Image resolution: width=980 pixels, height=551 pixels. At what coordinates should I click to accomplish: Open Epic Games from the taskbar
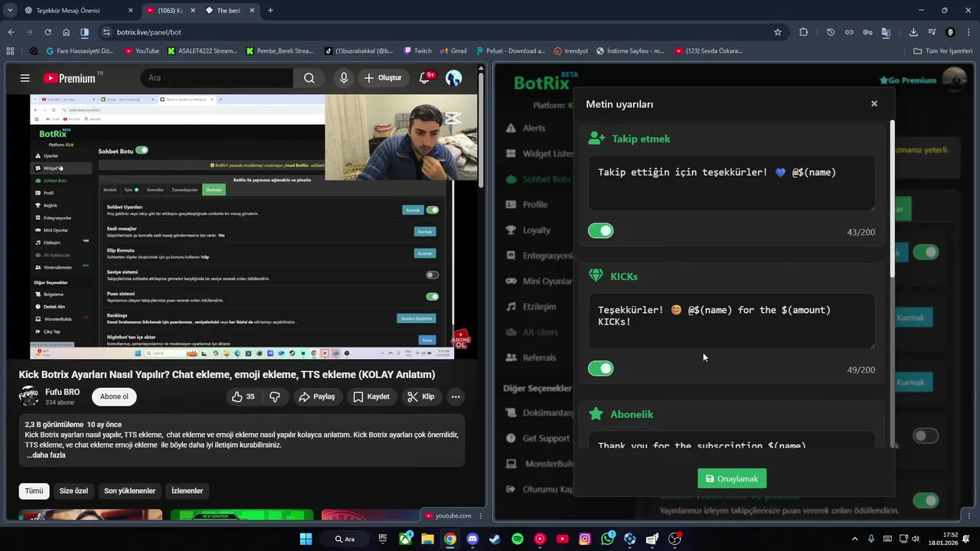pos(384,539)
